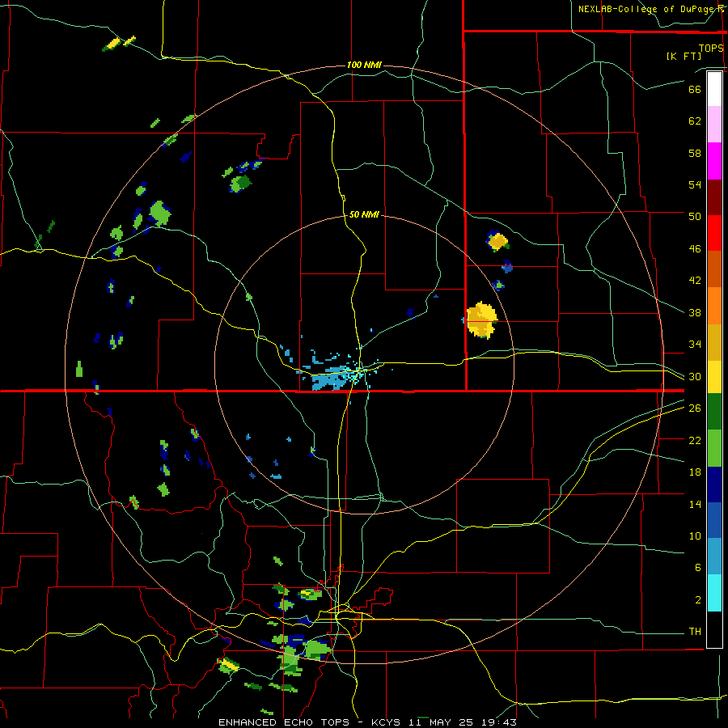This screenshot has height=728, width=728.
Task: Click the 100 NMI range ring label
Action: pyautogui.click(x=364, y=65)
